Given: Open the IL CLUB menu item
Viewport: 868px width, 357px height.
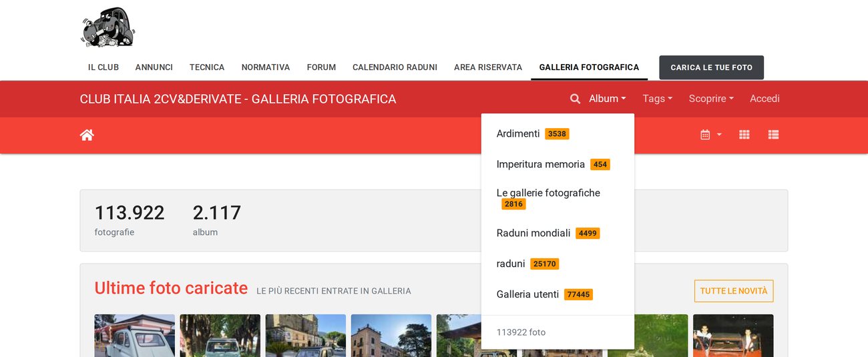Looking at the screenshot, I should pos(103,67).
